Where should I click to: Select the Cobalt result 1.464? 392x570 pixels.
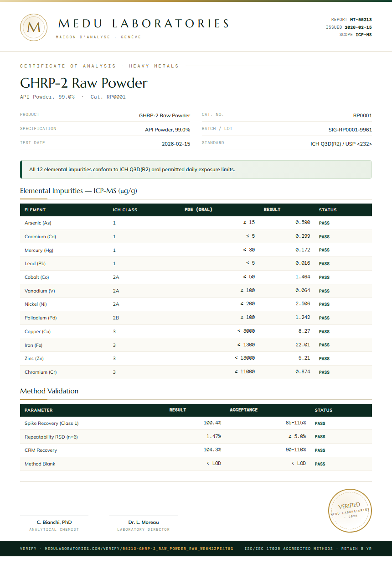point(303,277)
